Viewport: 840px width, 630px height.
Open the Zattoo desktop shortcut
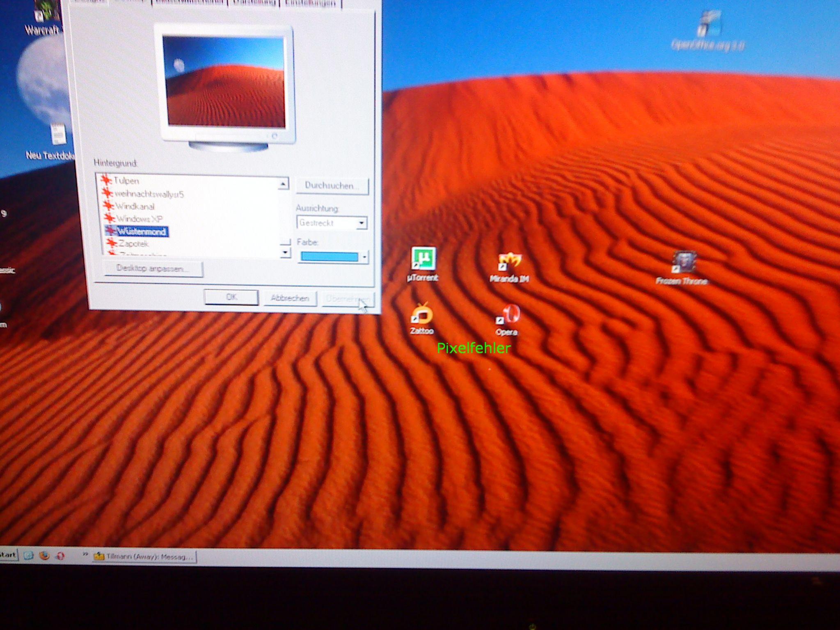[x=422, y=314]
